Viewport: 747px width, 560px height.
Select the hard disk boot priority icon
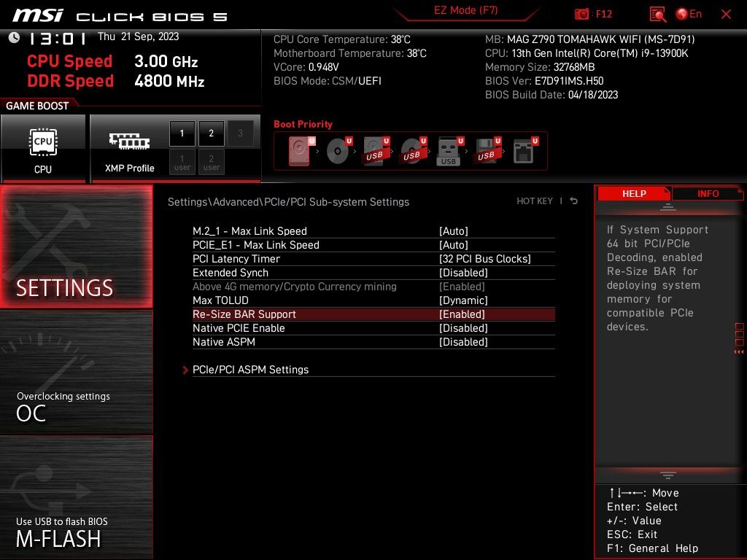click(x=301, y=151)
